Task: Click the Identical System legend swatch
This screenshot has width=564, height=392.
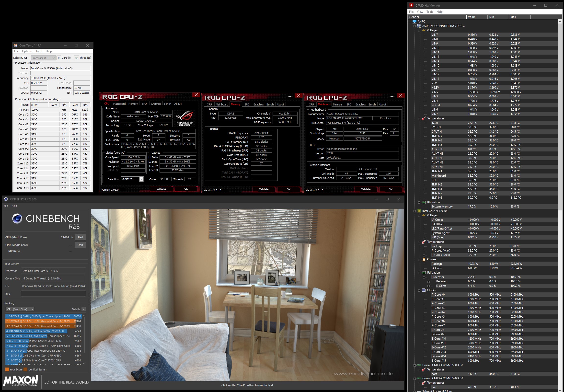Action: pos(25,370)
